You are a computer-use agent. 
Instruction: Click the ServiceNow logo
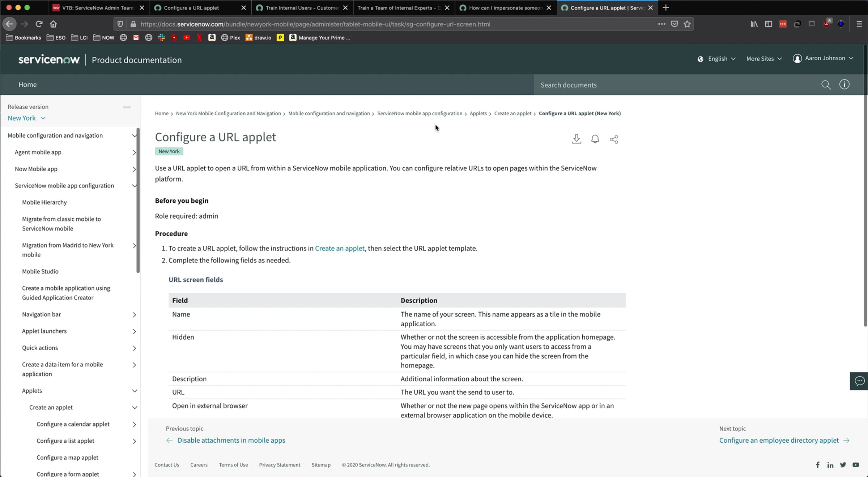pyautogui.click(x=49, y=60)
